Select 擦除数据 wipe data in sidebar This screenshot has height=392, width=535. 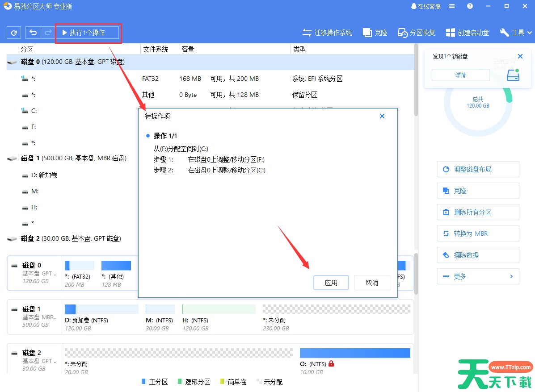point(478,255)
